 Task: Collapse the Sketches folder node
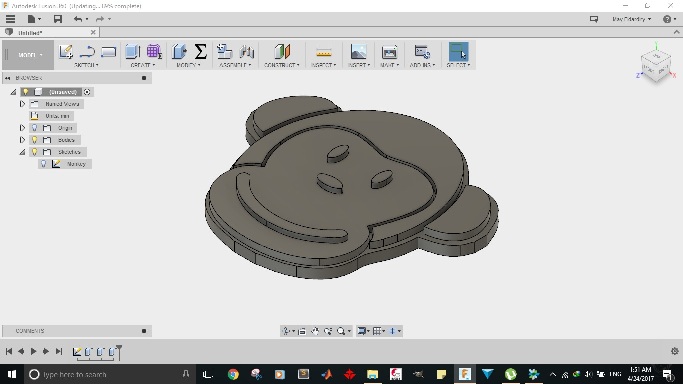[22, 152]
